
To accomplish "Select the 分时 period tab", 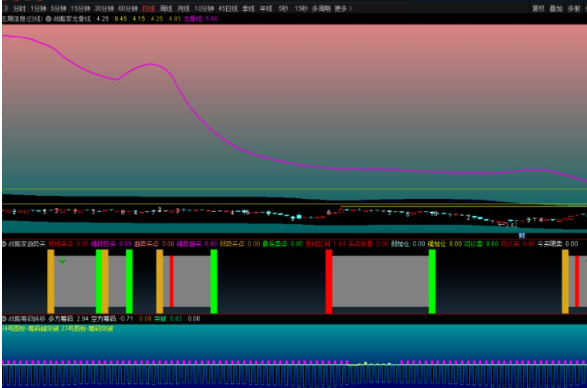I will [19, 8].
